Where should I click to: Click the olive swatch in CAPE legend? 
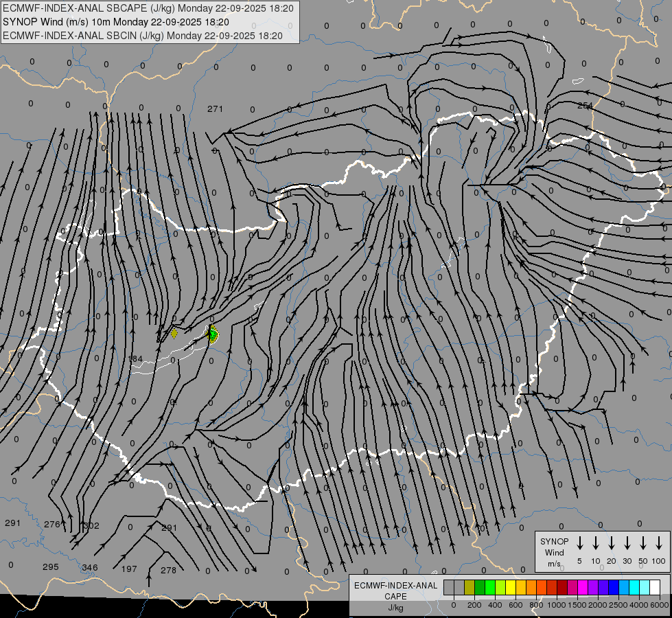click(470, 587)
